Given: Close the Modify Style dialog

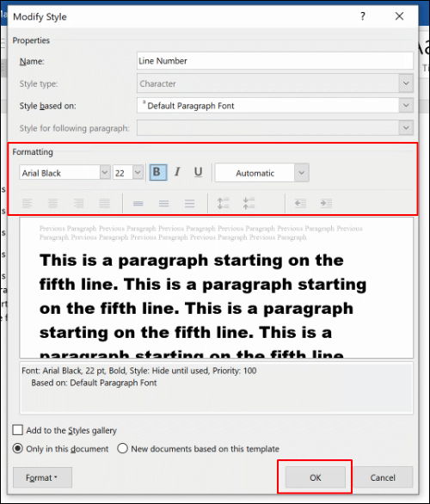Looking at the screenshot, I should tap(399, 16).
